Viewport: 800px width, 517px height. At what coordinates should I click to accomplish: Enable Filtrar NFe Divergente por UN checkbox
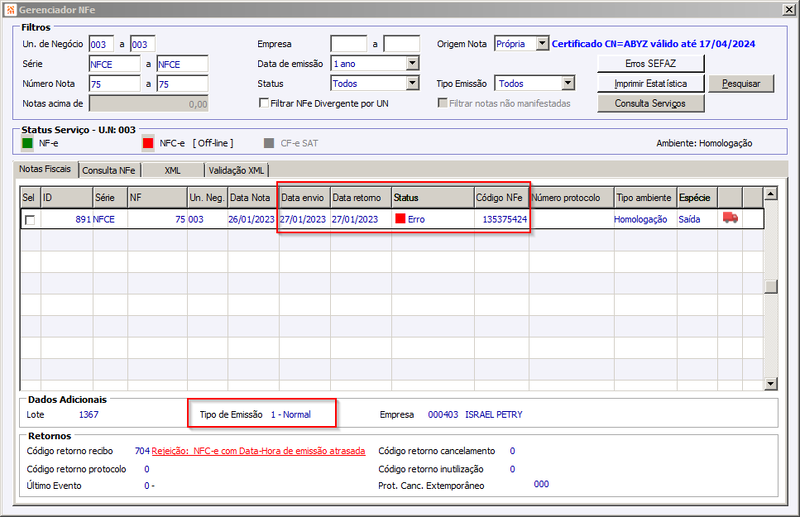264,103
